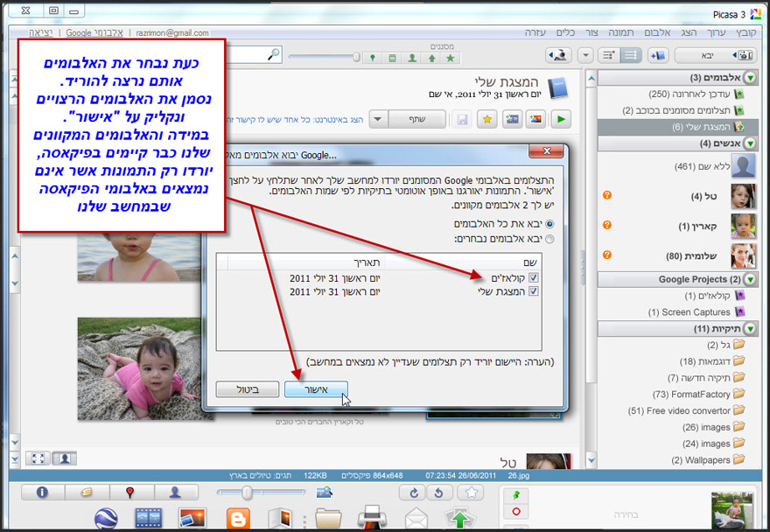Viewport: 770px width, 532px height.
Task: Click the red Clear circle icon
Action: pyautogui.click(x=515, y=511)
